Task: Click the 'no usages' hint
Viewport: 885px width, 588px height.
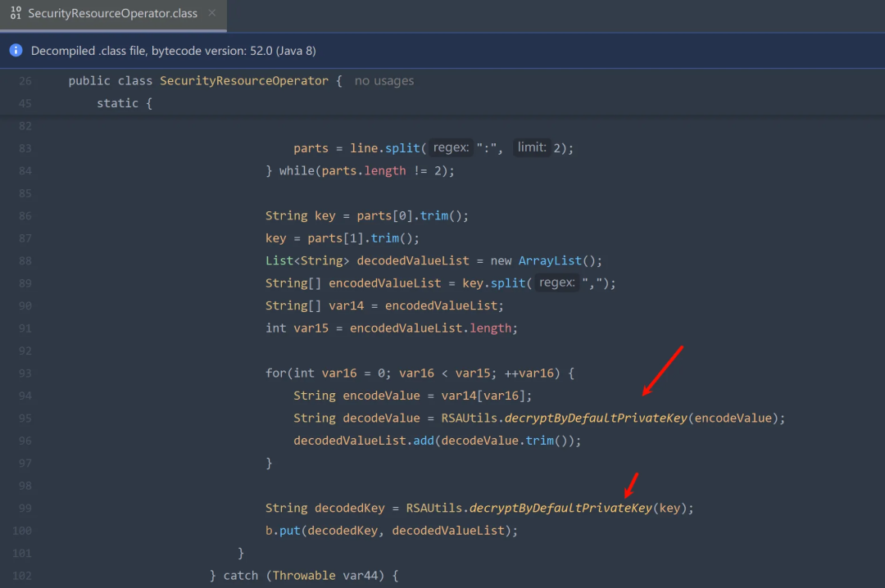Action: pos(384,81)
